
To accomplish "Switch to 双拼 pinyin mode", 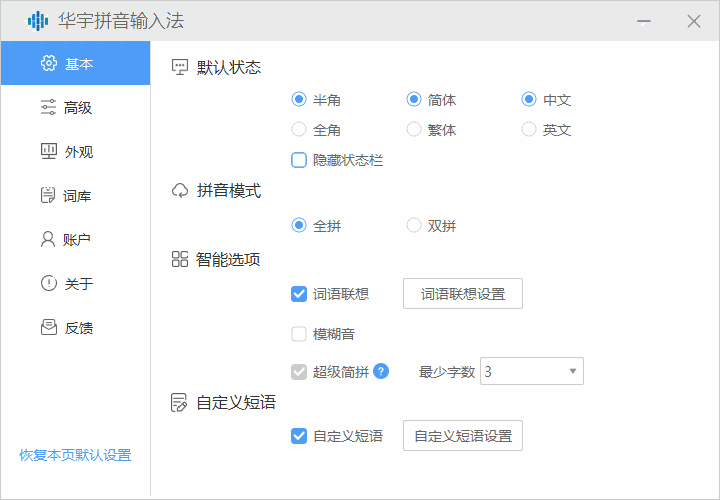I will pos(414,225).
